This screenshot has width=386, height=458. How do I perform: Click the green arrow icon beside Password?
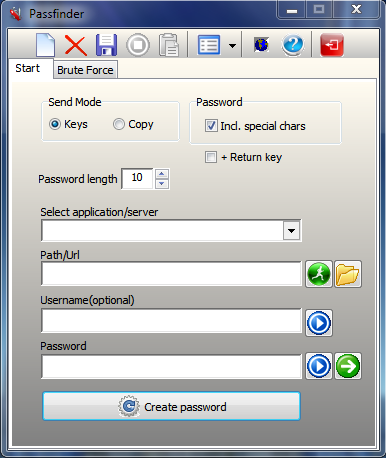[x=348, y=366]
